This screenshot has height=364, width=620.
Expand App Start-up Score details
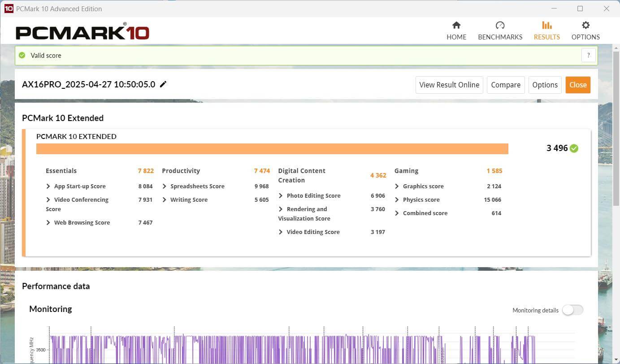[48, 186]
